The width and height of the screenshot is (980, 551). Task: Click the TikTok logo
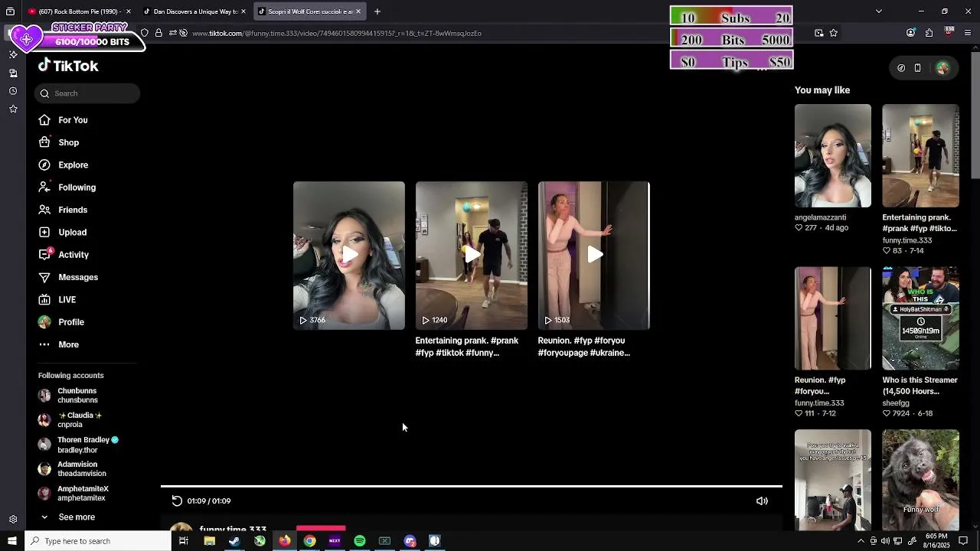coord(68,66)
